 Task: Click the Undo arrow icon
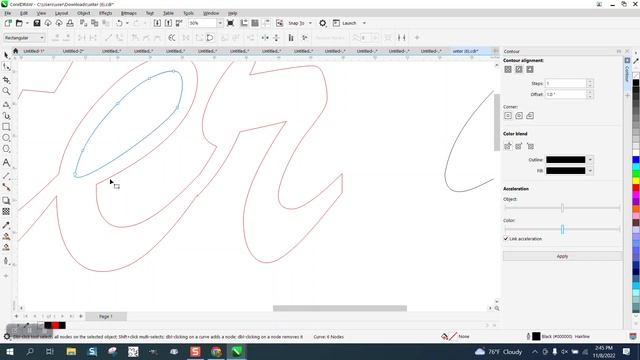click(119, 23)
